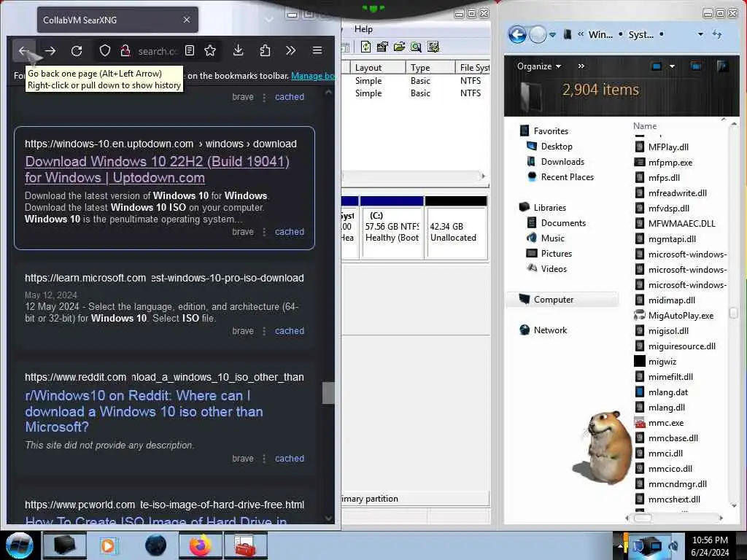Click Refresh icon in Disk Management toolbar
This screenshot has height=560, width=747.
366,47
